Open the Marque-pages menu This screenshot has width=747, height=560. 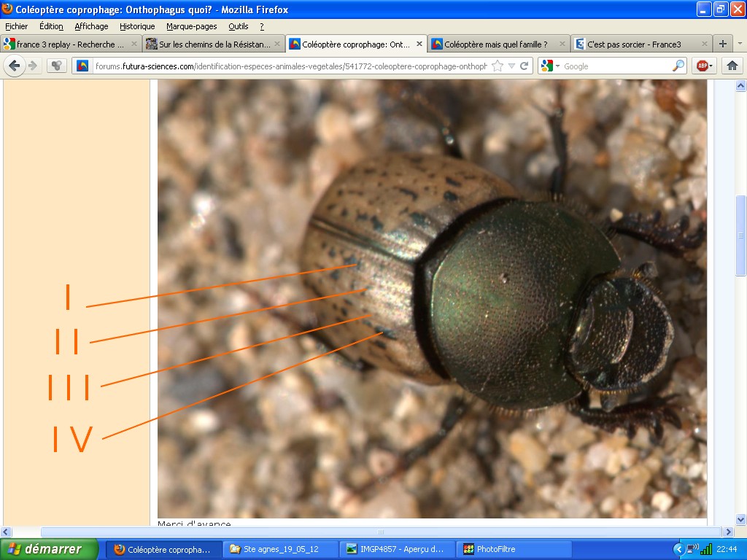[192, 26]
